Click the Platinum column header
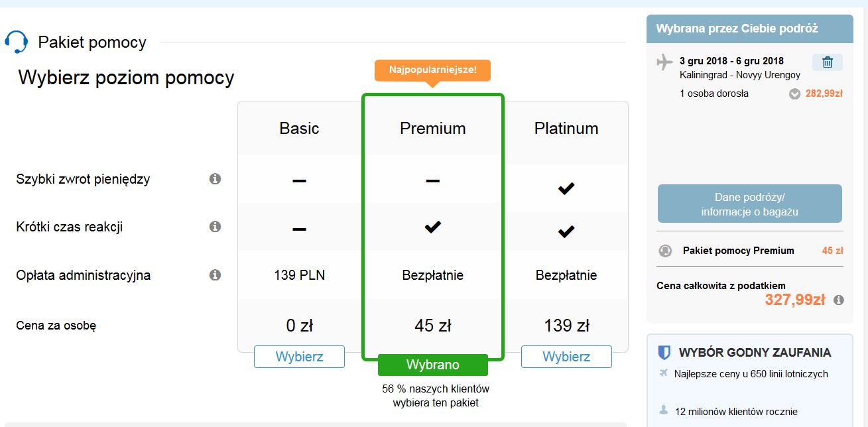868x427 pixels. point(566,128)
